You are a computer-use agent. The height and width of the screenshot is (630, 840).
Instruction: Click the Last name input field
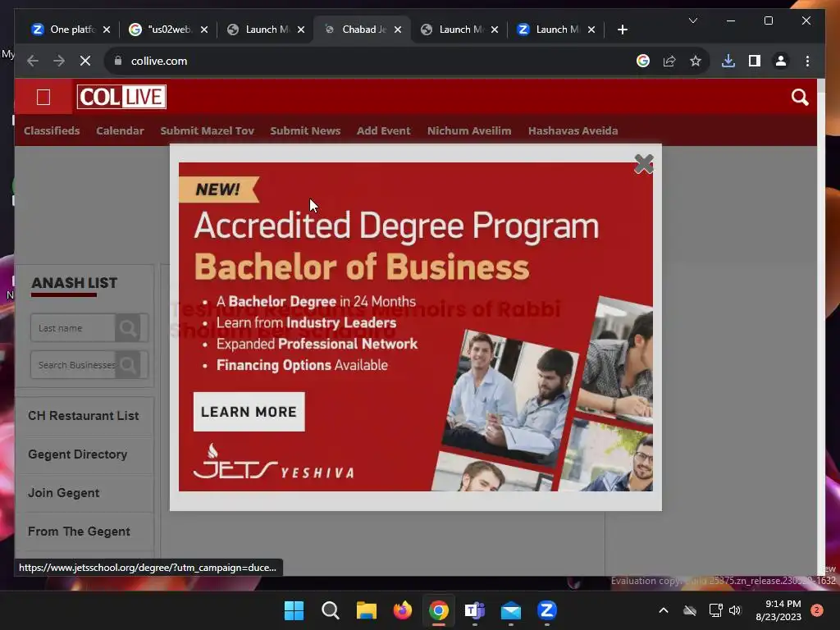(x=73, y=328)
